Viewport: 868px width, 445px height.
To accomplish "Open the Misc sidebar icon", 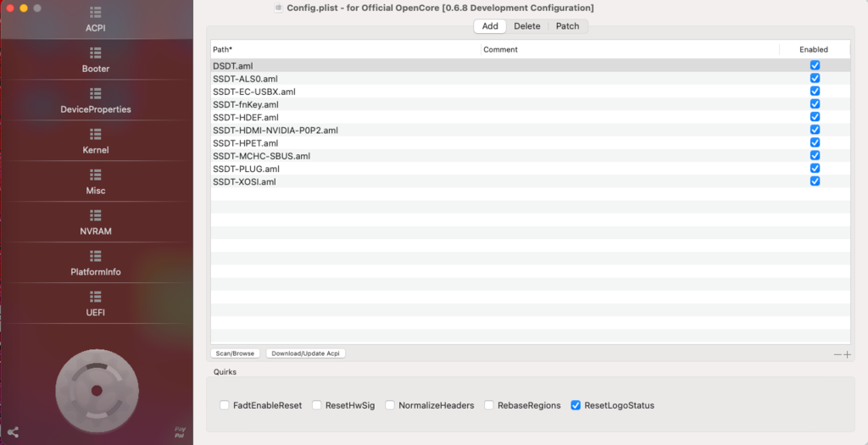I will pyautogui.click(x=96, y=175).
